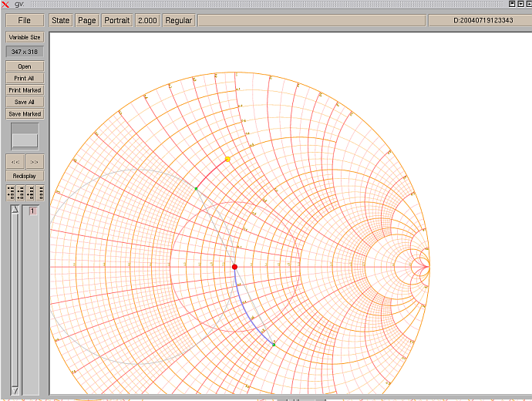Open the Portrait orientation dropdown
The width and height of the screenshot is (532, 401).
117,20
